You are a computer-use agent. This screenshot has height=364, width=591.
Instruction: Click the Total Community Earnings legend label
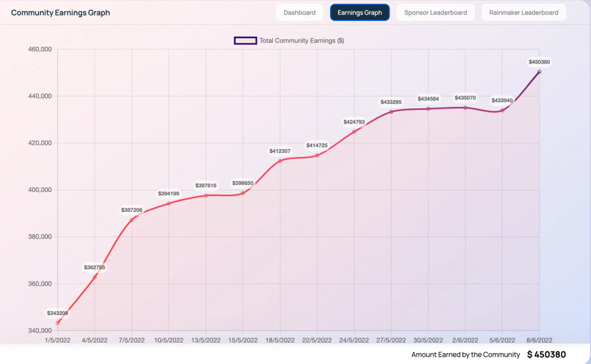point(302,40)
